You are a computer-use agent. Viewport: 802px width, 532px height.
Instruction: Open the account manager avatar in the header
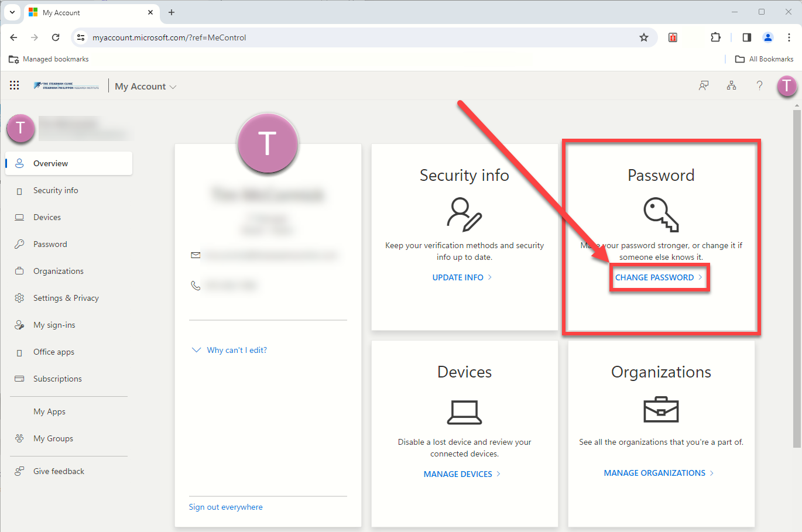[x=787, y=86]
